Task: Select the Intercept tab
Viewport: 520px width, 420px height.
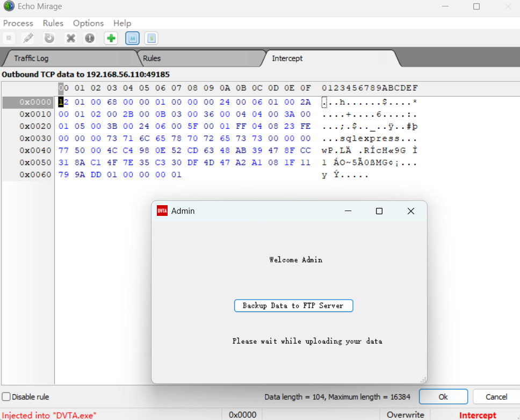Action: (x=331, y=59)
